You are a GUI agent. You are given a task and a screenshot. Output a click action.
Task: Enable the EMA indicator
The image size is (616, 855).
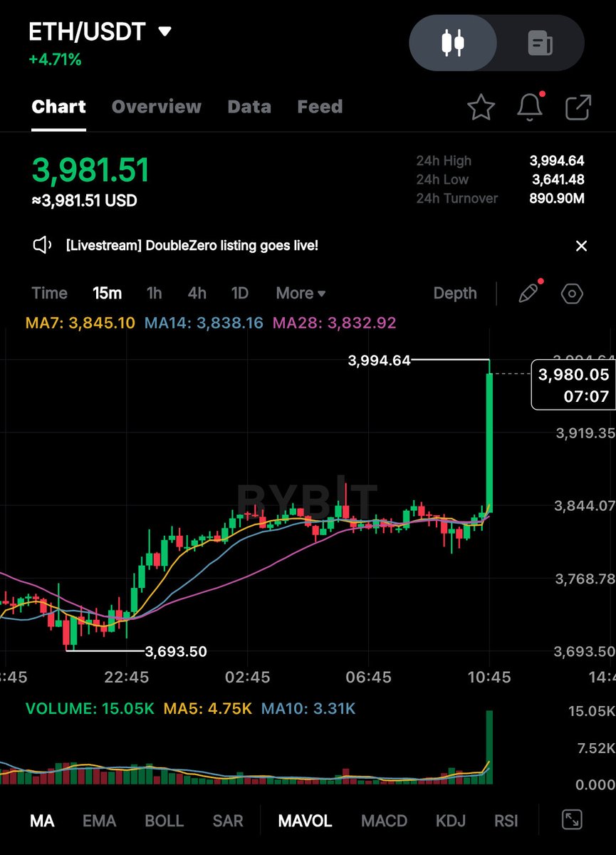click(99, 821)
